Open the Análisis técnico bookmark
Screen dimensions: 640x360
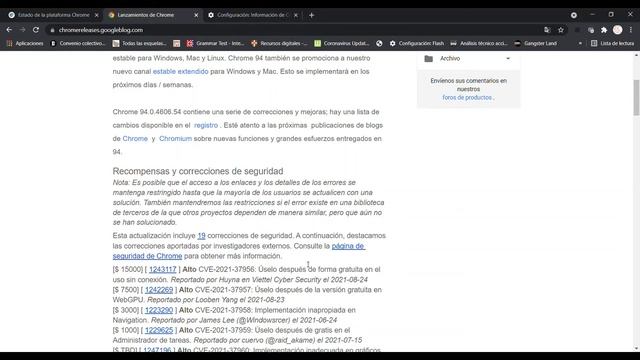[x=479, y=43]
